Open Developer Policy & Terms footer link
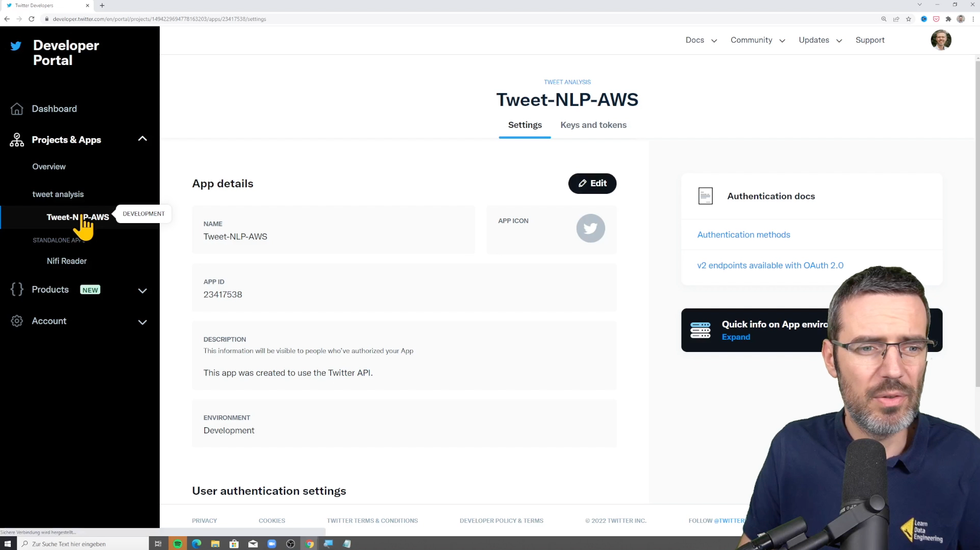The width and height of the screenshot is (980, 550). pos(501,521)
